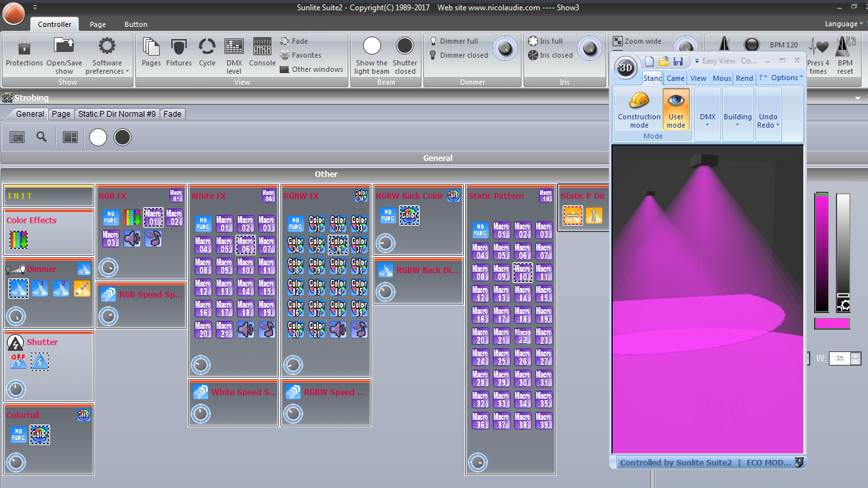Click the new document icon in Easy View
Image resolution: width=868 pixels, height=488 pixels.
coord(649,61)
